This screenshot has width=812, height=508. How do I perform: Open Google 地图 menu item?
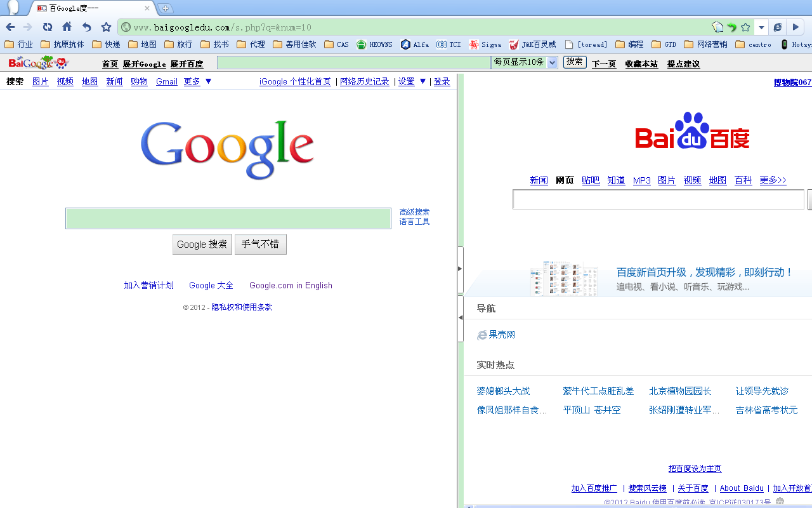click(x=89, y=81)
